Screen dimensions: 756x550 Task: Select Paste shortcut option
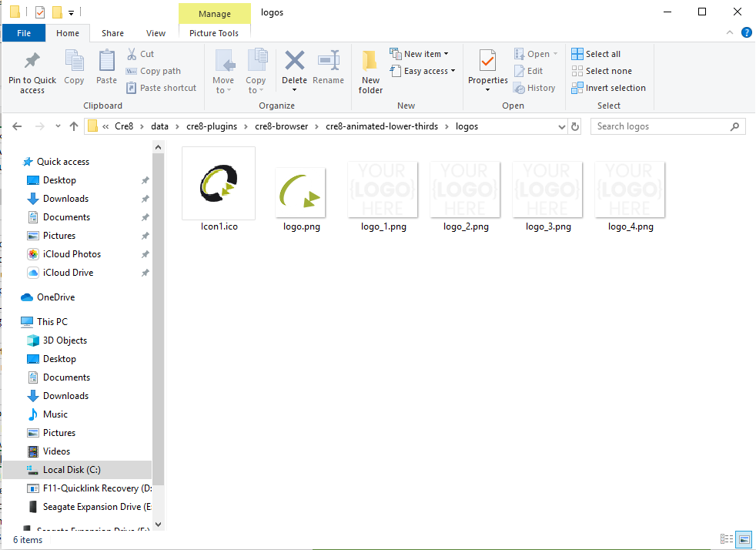tap(162, 88)
